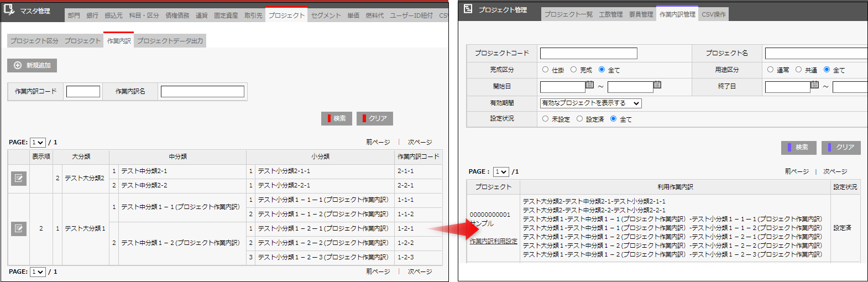
Task: Click the 作業内訳コード input field
Action: (x=83, y=91)
